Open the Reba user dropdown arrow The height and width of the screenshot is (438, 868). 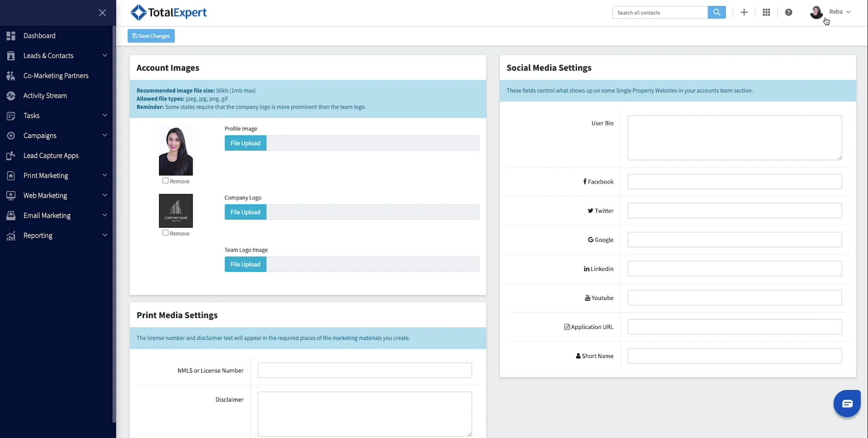[x=848, y=12]
